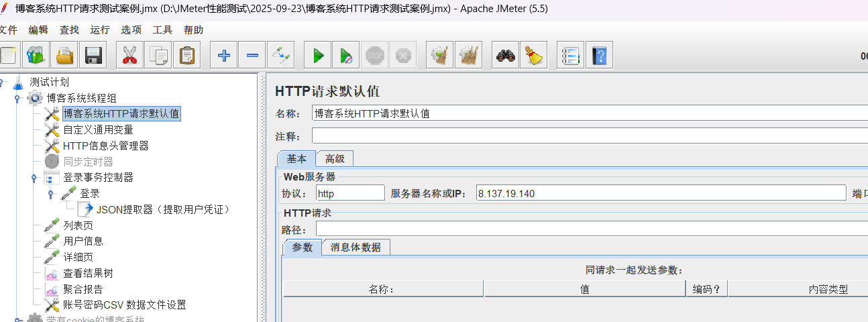The width and height of the screenshot is (868, 322).
Task: Open the 编辑 menu
Action: (x=38, y=30)
